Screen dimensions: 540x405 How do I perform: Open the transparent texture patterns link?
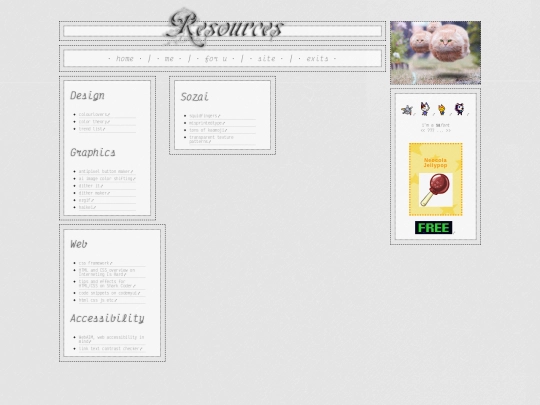coord(211,139)
